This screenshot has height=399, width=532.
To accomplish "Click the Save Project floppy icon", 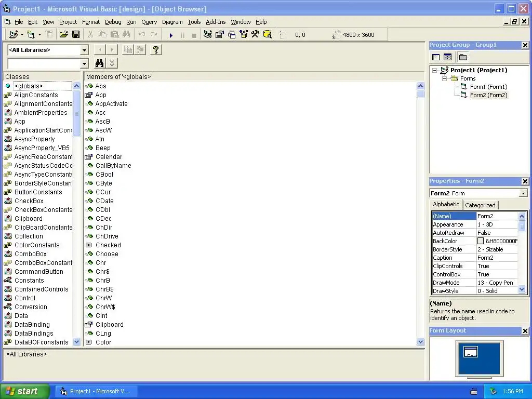I will pyautogui.click(x=76, y=35).
